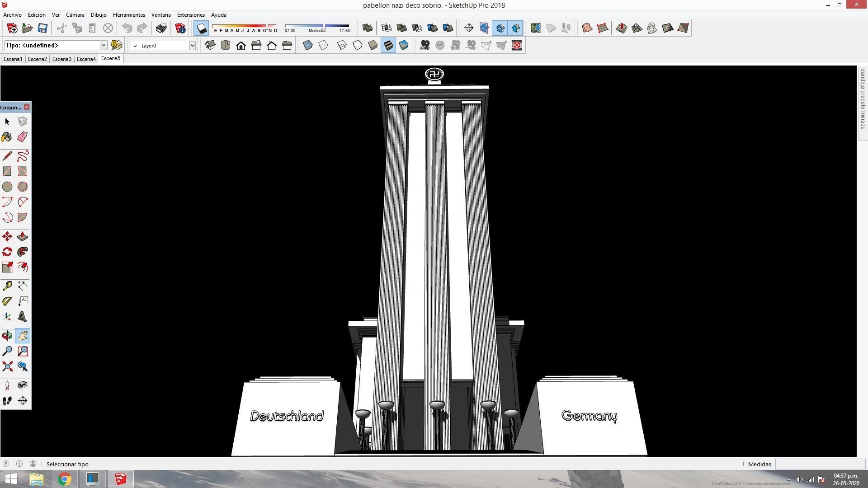868x488 pixels.
Task: Toggle X-Ray face style
Action: click(x=308, y=45)
